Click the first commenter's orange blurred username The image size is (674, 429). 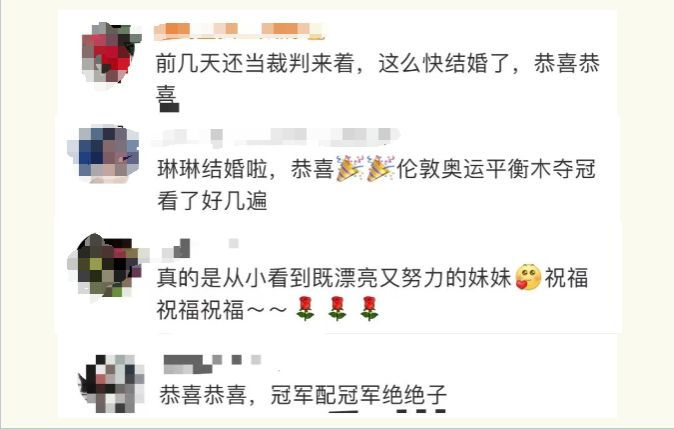[239, 31]
